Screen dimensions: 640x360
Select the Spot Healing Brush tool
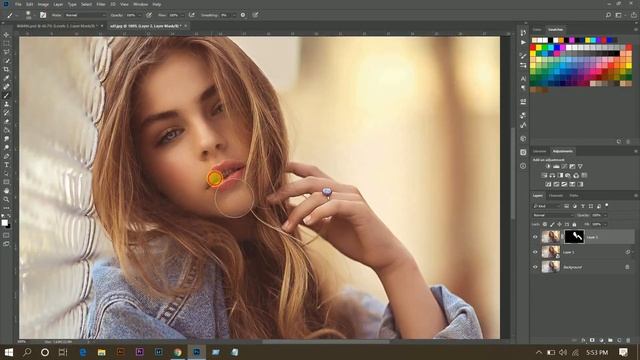pyautogui.click(x=7, y=87)
